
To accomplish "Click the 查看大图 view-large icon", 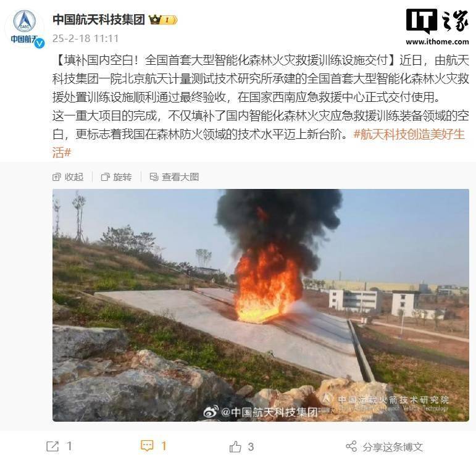I will 154,177.
